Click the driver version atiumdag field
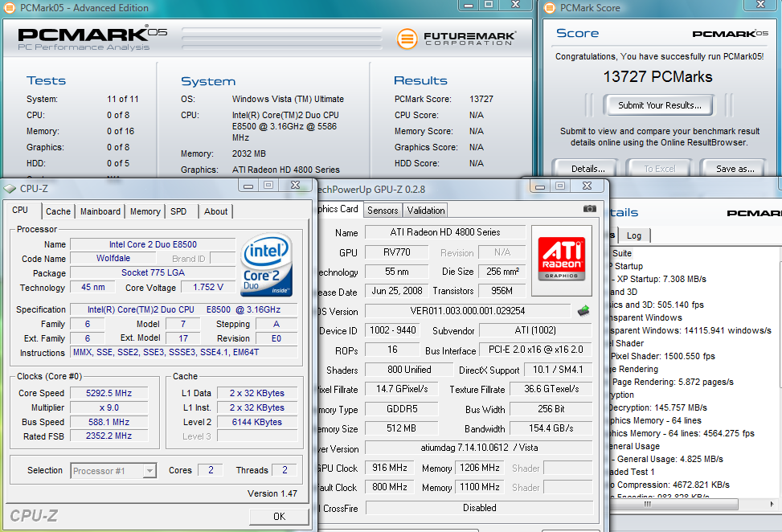The height and width of the screenshot is (532, 782). click(x=479, y=448)
